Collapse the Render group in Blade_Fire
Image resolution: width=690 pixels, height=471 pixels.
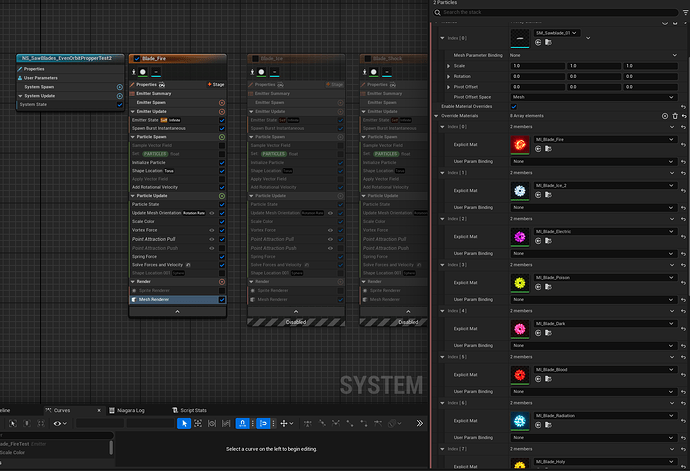coord(133,282)
